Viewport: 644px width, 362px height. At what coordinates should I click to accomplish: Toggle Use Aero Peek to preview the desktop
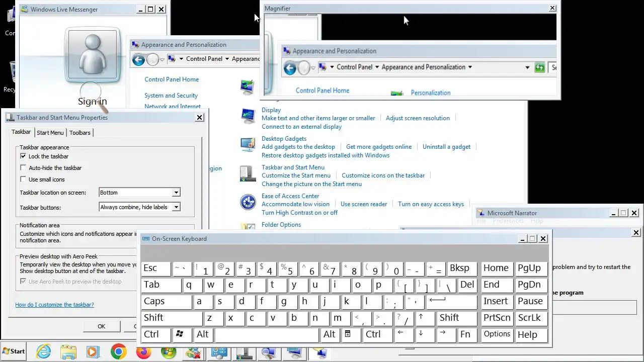tap(23, 282)
